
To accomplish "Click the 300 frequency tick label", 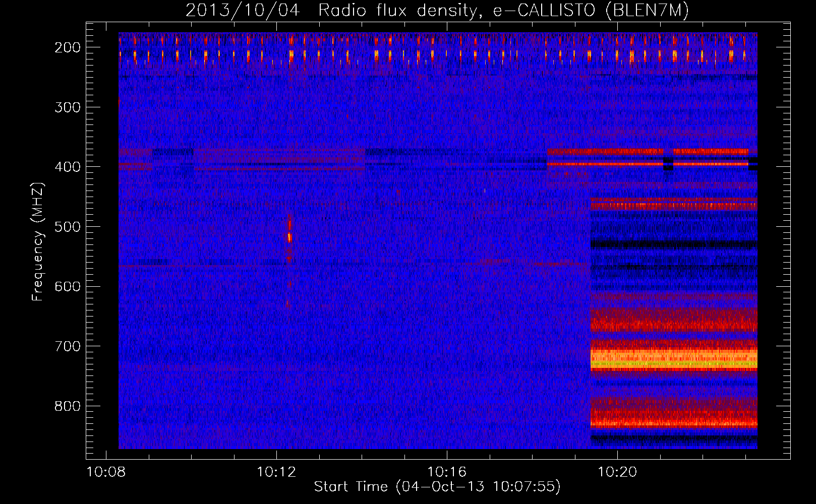I will pyautogui.click(x=68, y=107).
